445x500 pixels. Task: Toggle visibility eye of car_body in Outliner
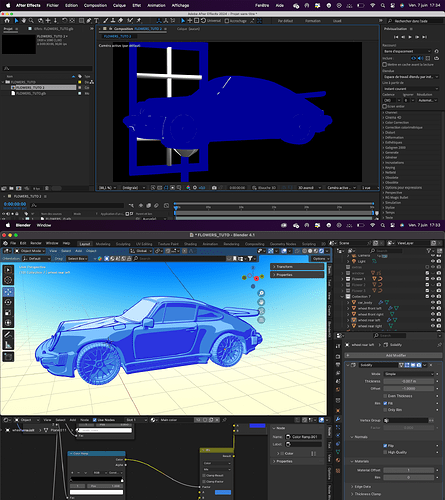click(x=433, y=302)
